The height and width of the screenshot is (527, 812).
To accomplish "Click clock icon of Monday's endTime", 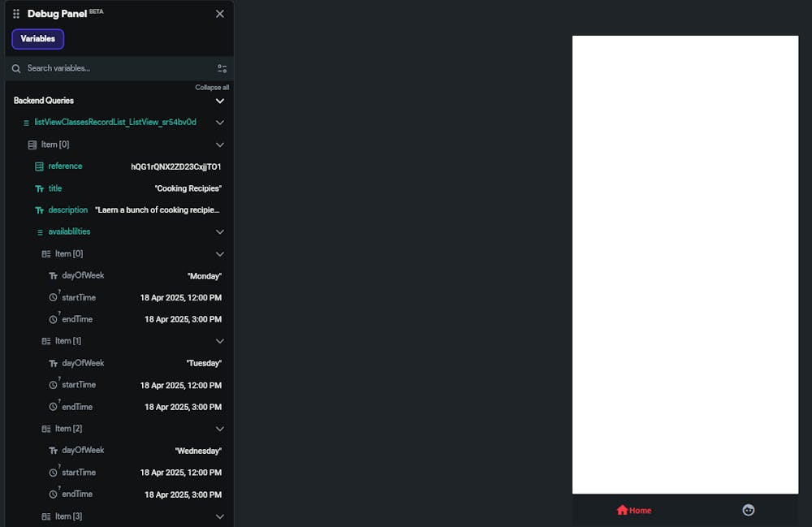I will (x=54, y=319).
